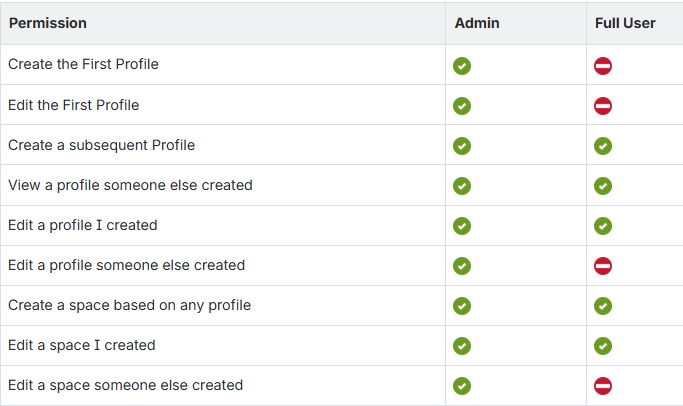Click Admin checkmark for View a profile someone else created
The height and width of the screenshot is (406, 683).
(461, 186)
